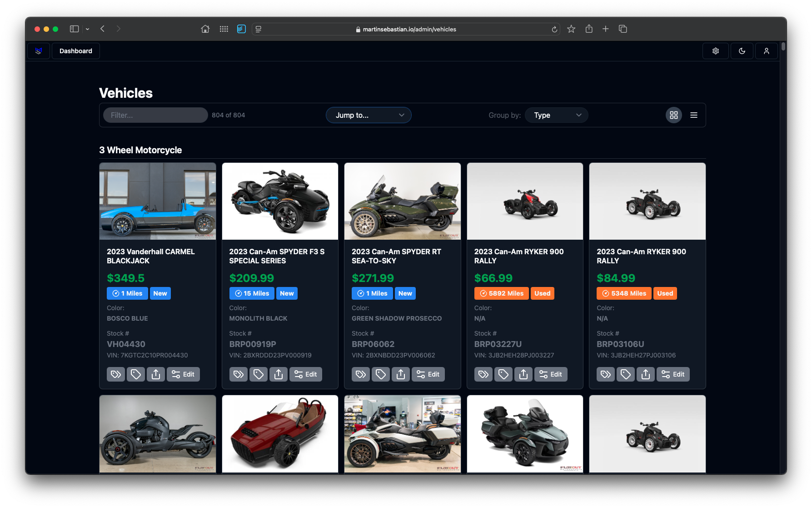Click the 5348 Miles badge
Screen dimensions: 812x508
tap(624, 293)
